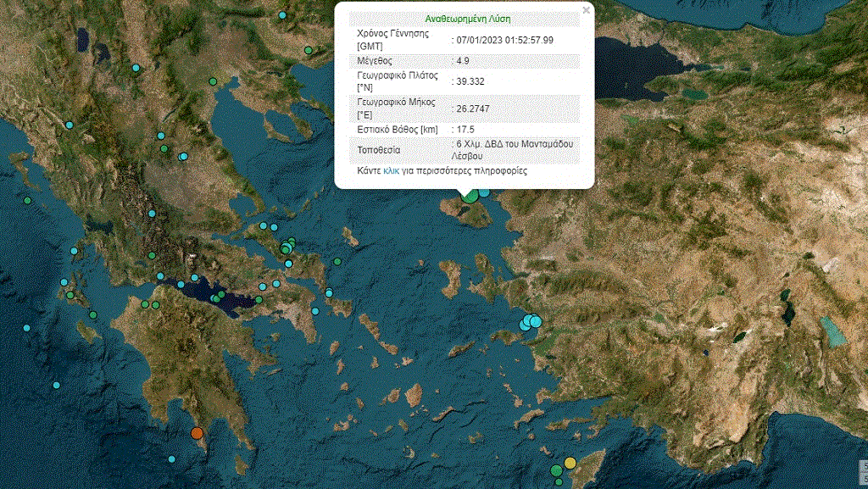This screenshot has height=489, width=868.
Task: Click the large cyan marker cluster on Turkey's coast
Action: (x=531, y=321)
